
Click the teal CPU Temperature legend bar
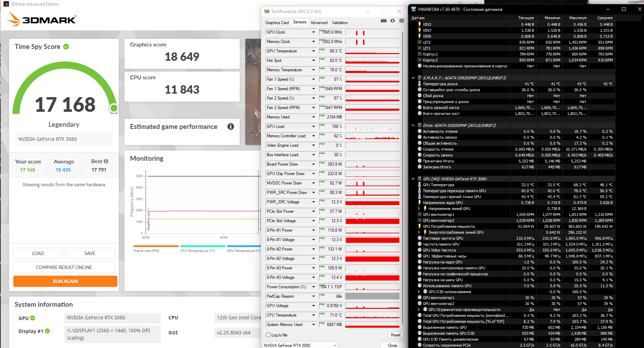coord(203,246)
